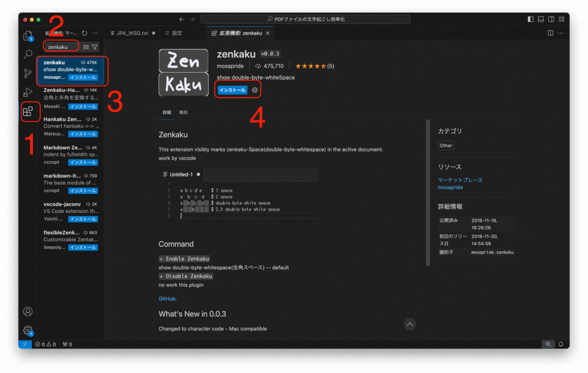Open the Run and Debug view
This screenshot has height=373, width=588.
[28, 92]
